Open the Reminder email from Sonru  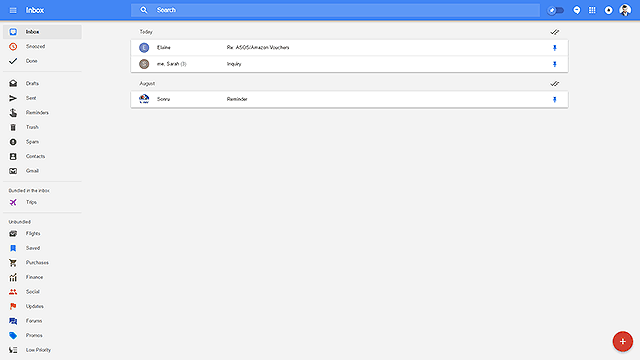pos(349,99)
